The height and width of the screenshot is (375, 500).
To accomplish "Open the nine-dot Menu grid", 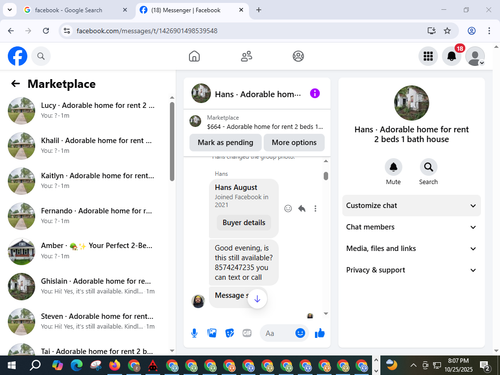I will pos(428,56).
